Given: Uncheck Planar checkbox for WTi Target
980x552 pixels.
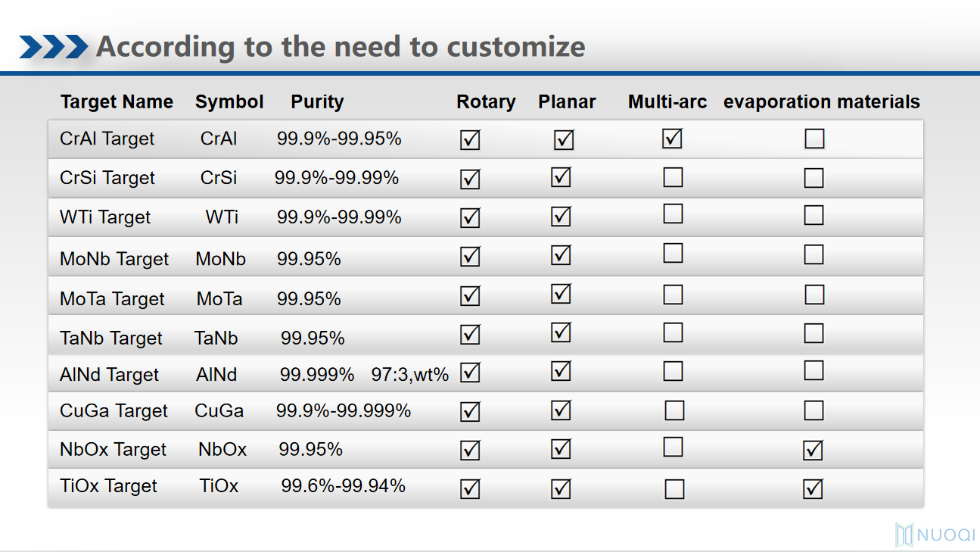Looking at the screenshot, I should pyautogui.click(x=561, y=217).
